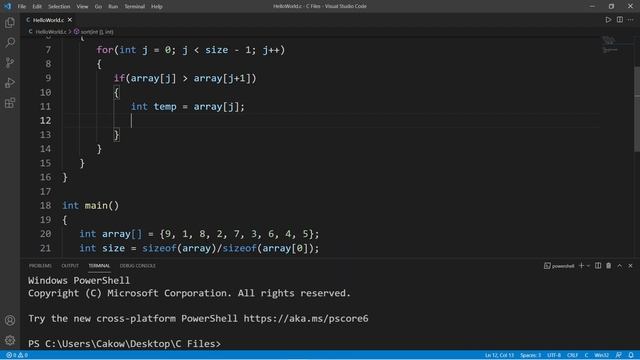Open editor More Actions ellipsis

pyautogui.click(x=631, y=20)
